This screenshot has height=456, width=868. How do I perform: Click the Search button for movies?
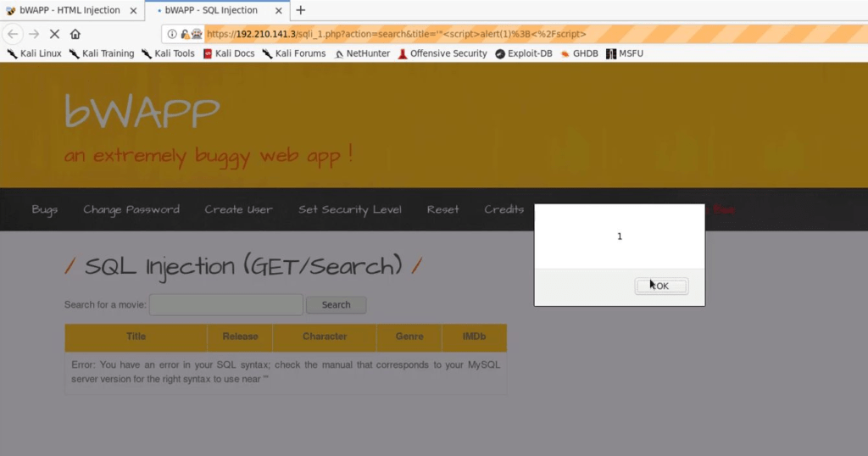tap(336, 305)
